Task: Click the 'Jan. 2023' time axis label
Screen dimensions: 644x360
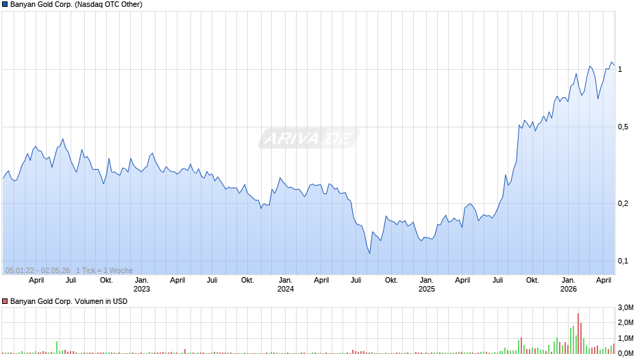Action: pos(142,285)
